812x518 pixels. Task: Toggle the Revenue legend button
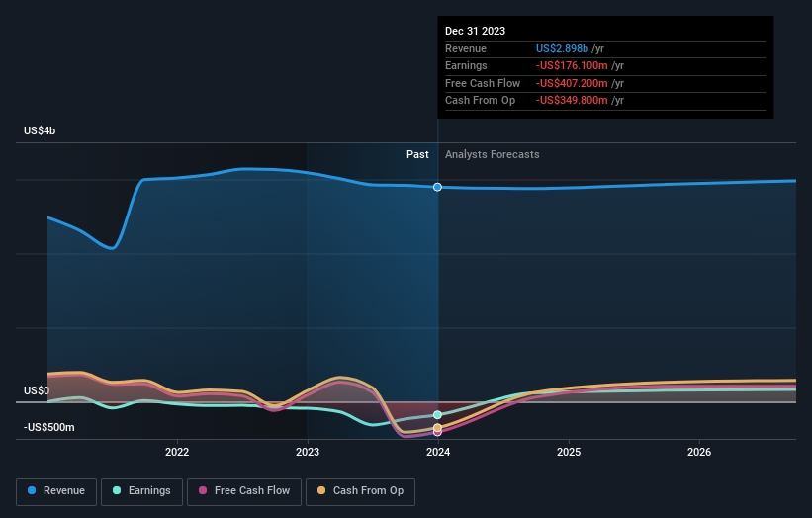click(56, 491)
